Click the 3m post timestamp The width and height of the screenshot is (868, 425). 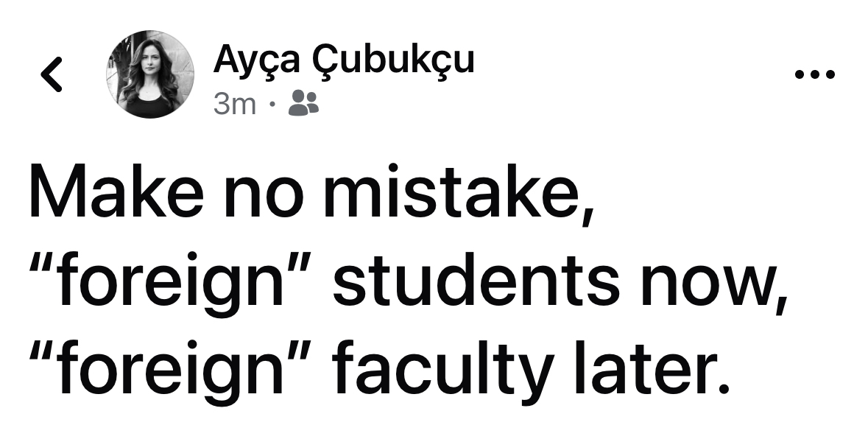(x=234, y=105)
